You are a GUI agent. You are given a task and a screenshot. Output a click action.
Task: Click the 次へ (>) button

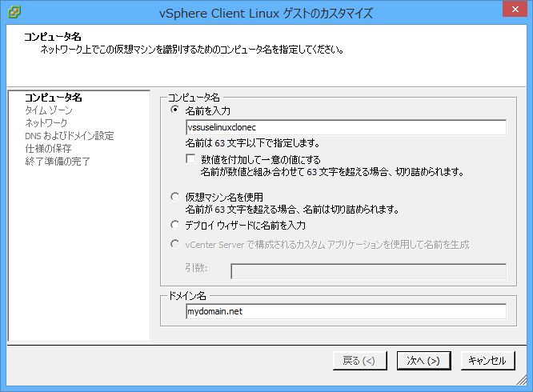pos(423,361)
